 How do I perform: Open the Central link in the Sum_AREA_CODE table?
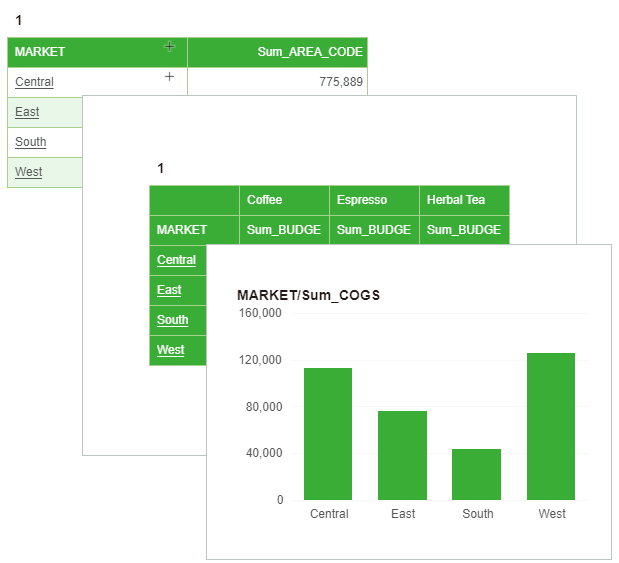[x=35, y=82]
